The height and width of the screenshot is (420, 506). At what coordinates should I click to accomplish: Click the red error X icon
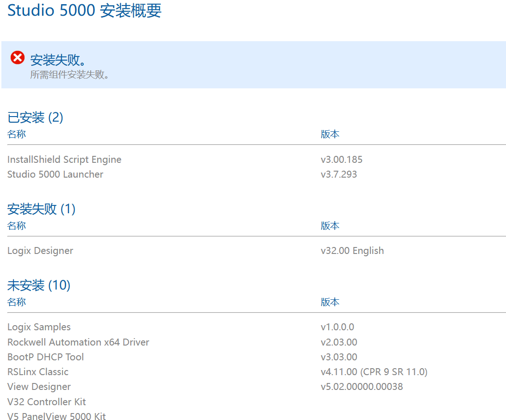(x=18, y=58)
